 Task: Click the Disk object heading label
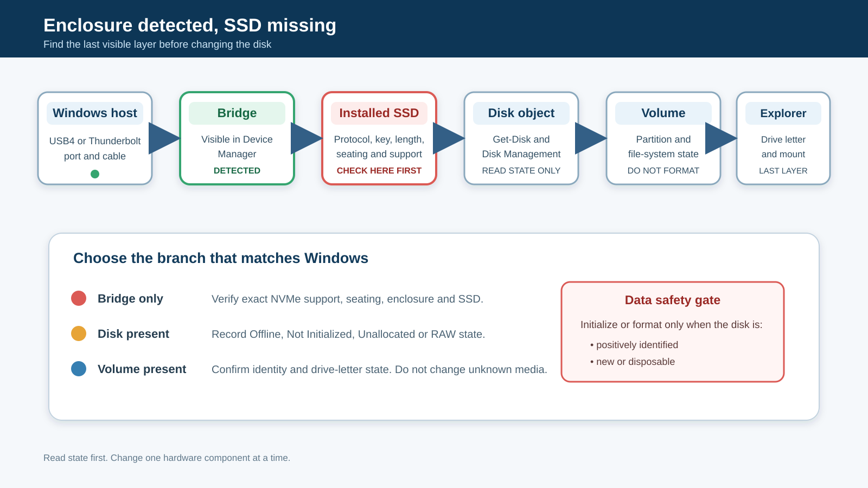point(521,113)
